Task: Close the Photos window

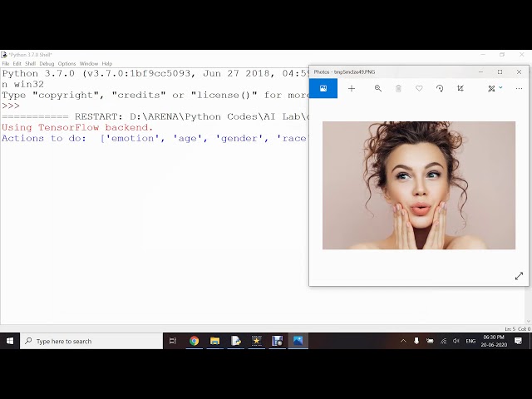Action: click(x=519, y=72)
